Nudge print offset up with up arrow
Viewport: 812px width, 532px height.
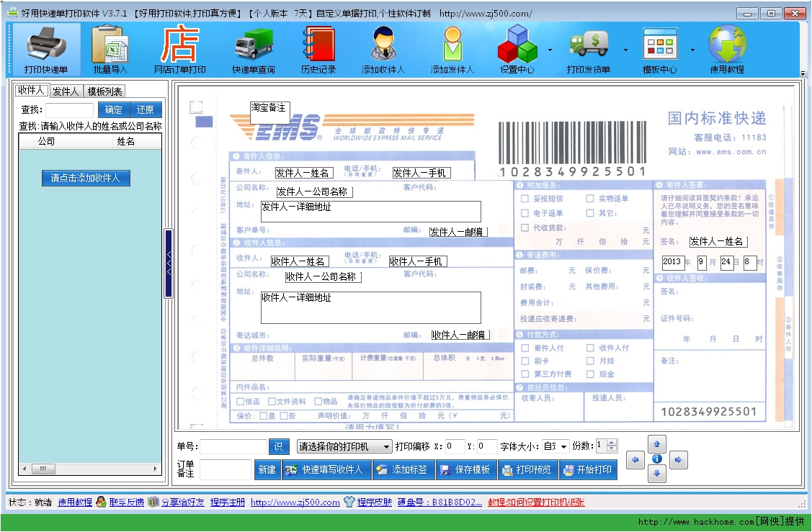[656, 444]
